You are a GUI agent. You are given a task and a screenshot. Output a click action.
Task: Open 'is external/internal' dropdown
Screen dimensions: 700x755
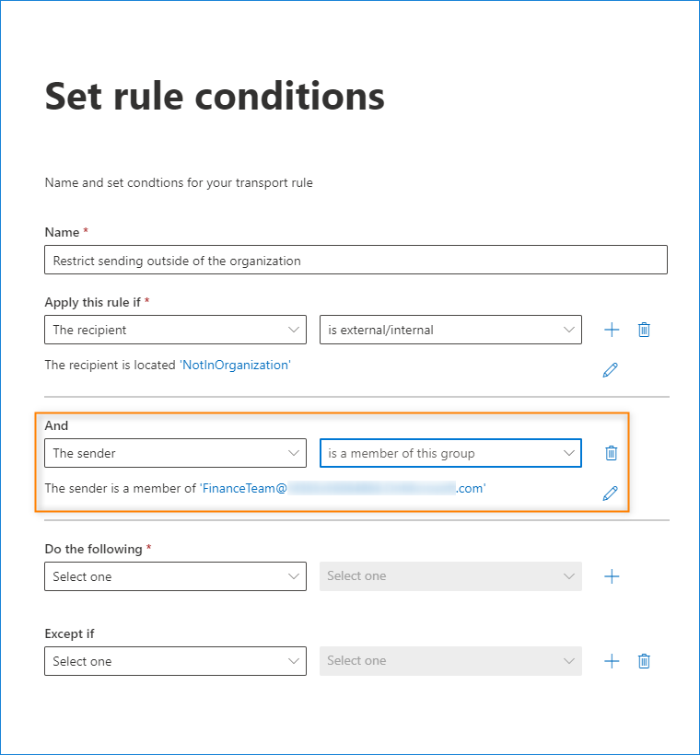coord(450,330)
